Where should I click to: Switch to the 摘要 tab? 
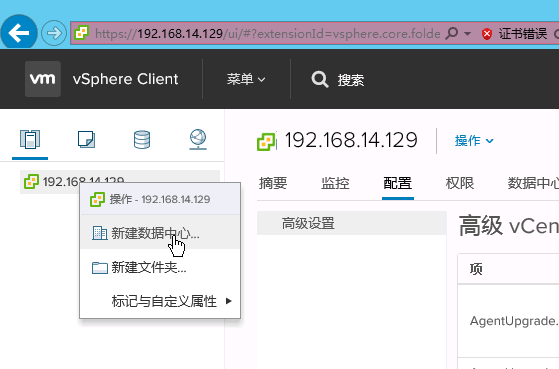point(273,183)
